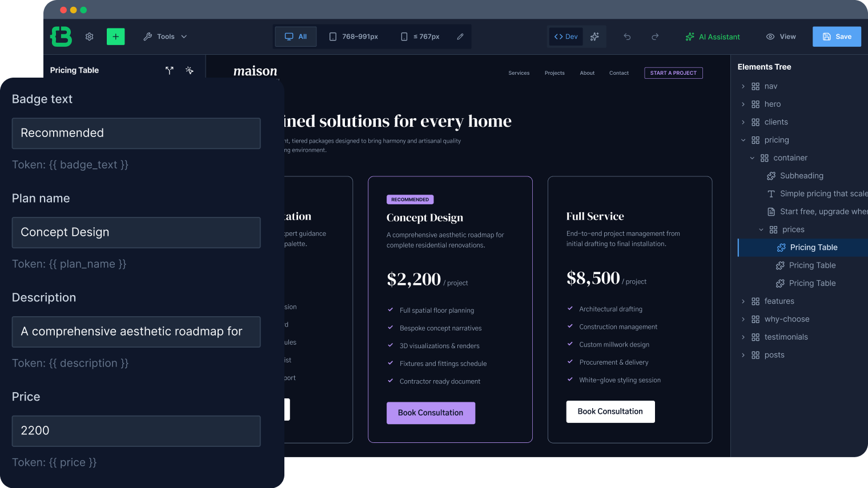Open the Tools dropdown menu
This screenshot has height=488, width=868.
tap(165, 37)
